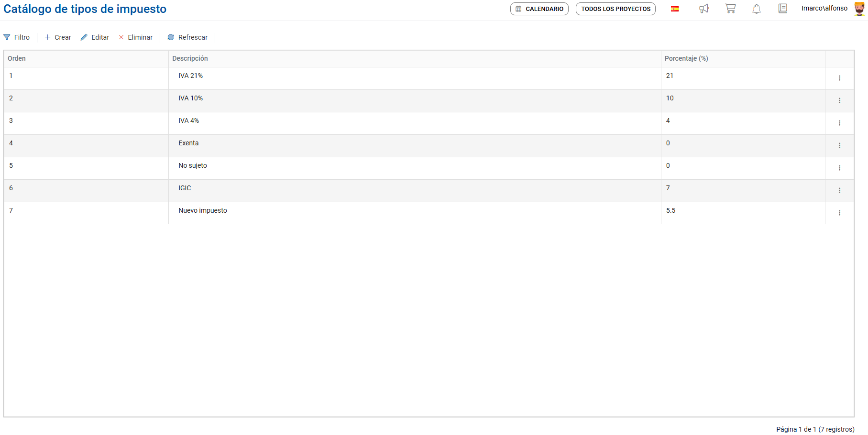Screen dimensions: 868x435
Task: Open the Filtro funnel filter
Action: click(17, 37)
